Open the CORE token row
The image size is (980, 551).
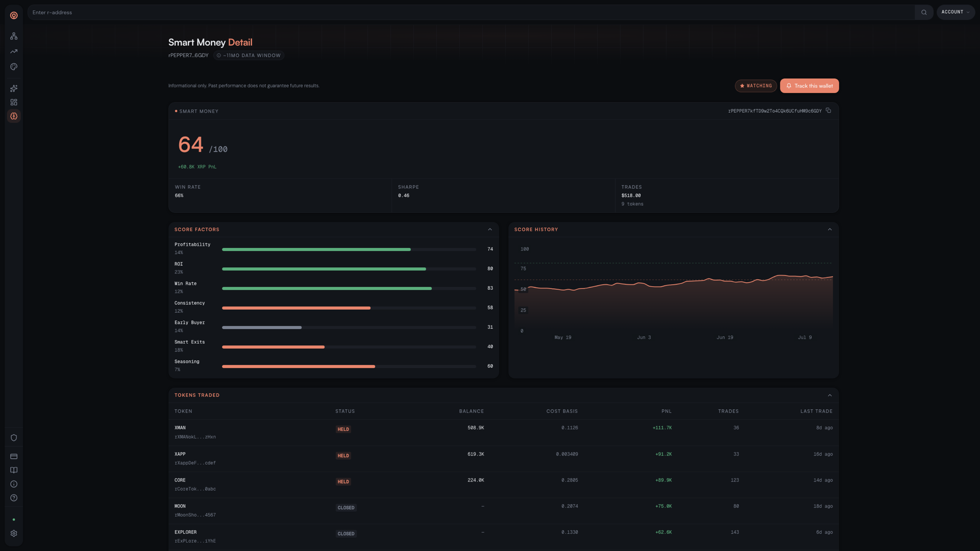503,485
